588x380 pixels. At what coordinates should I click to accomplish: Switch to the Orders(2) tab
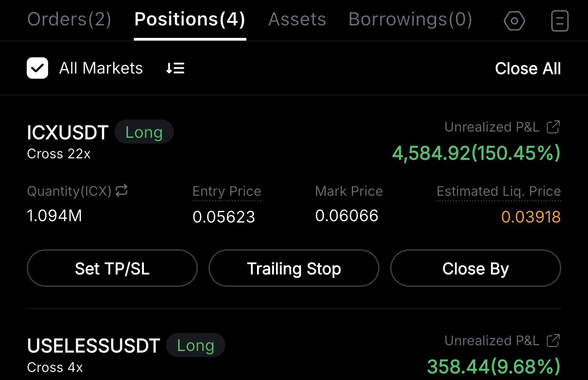(69, 20)
